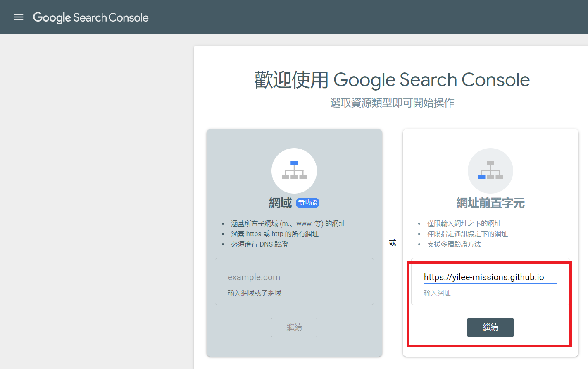This screenshot has height=369, width=588.
Task: Click the 網址前置字元 hierarchy icon
Action: pyautogui.click(x=490, y=170)
